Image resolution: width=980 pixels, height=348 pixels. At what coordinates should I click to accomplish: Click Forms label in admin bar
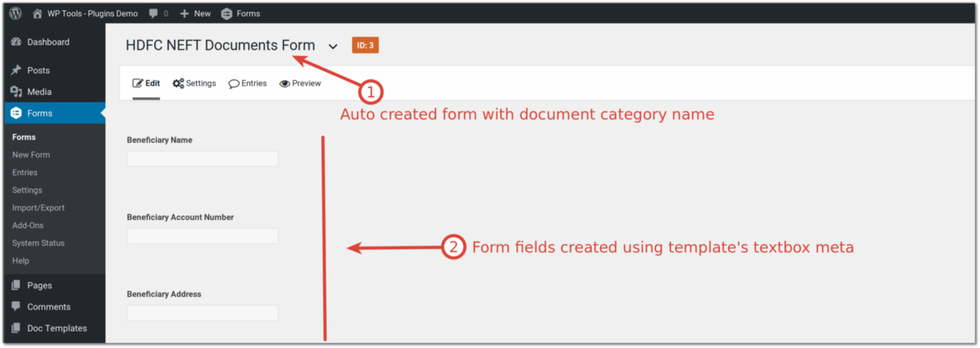(248, 14)
